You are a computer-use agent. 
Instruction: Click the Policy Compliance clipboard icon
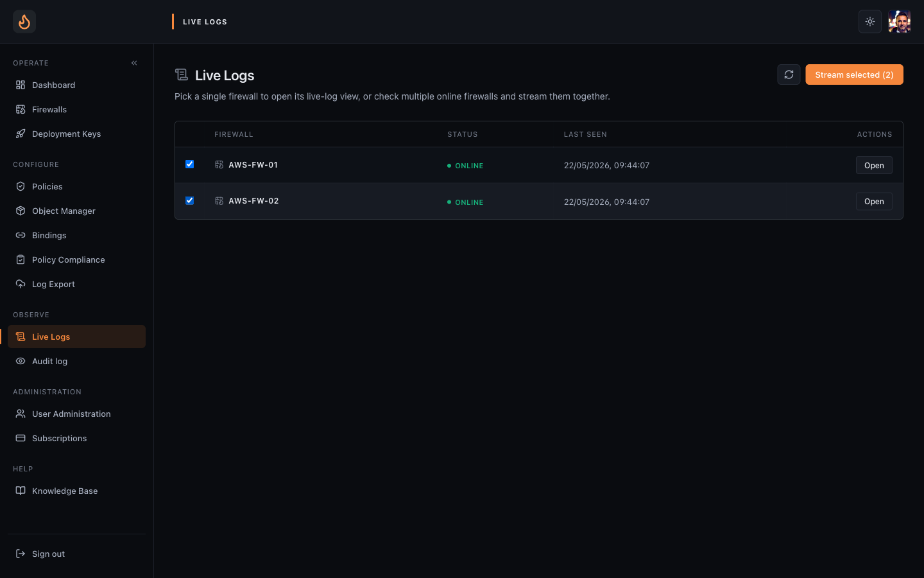(x=21, y=259)
